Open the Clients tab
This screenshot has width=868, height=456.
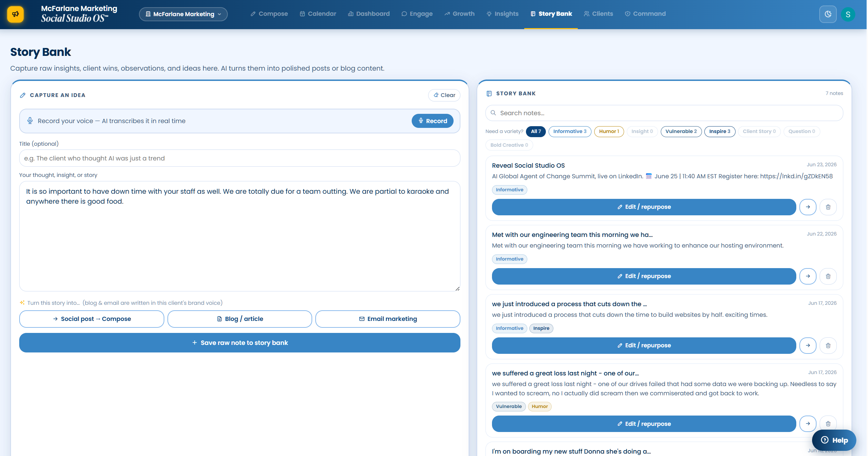tap(598, 14)
